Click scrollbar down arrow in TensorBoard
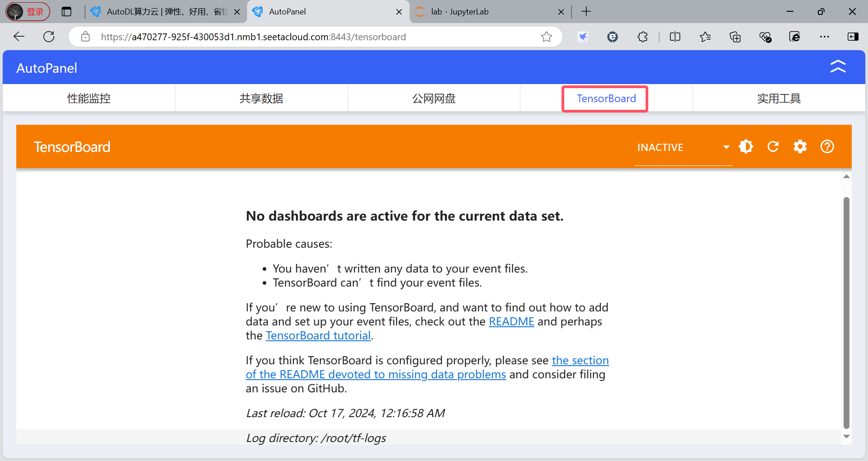 [x=846, y=437]
